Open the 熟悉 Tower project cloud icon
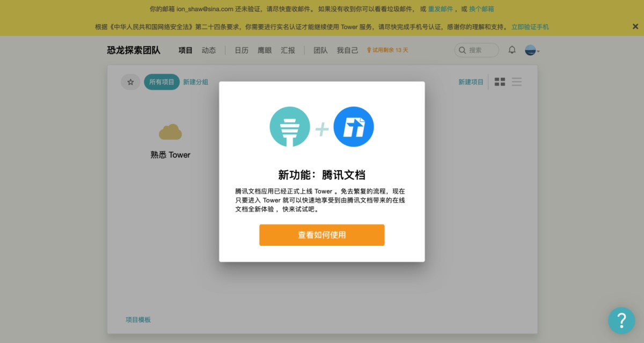The image size is (644, 343). pyautogui.click(x=170, y=132)
